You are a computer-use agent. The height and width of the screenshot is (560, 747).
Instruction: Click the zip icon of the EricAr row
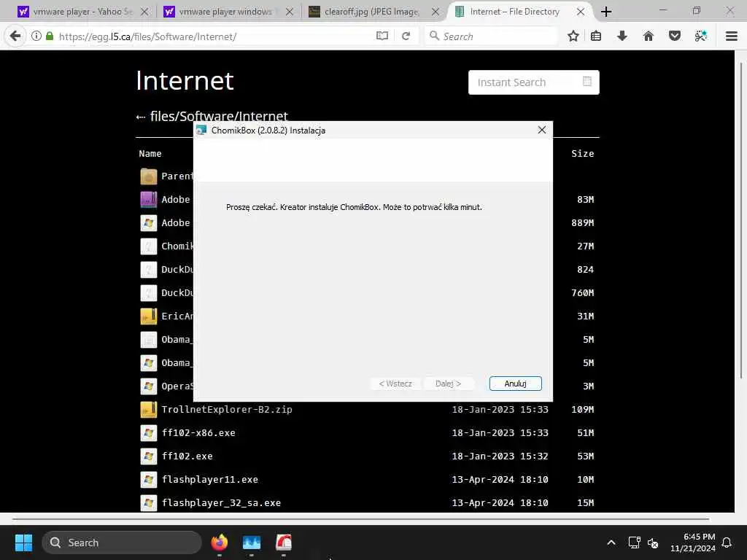click(149, 316)
